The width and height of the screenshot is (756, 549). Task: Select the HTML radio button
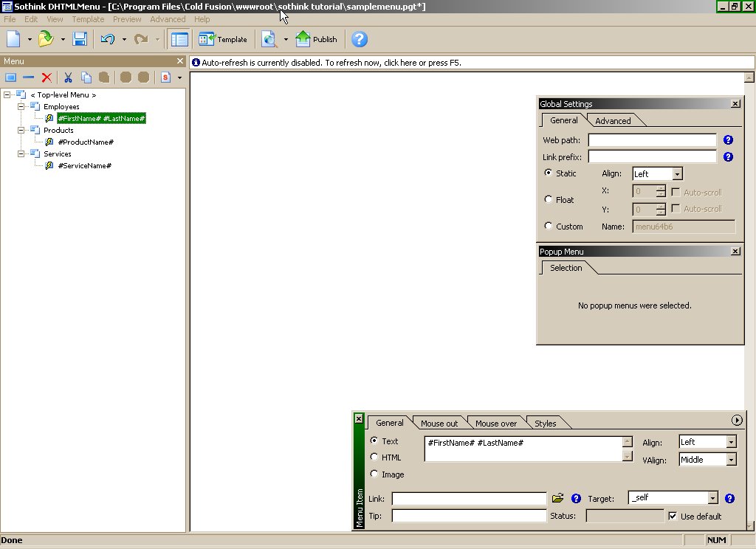(x=374, y=457)
